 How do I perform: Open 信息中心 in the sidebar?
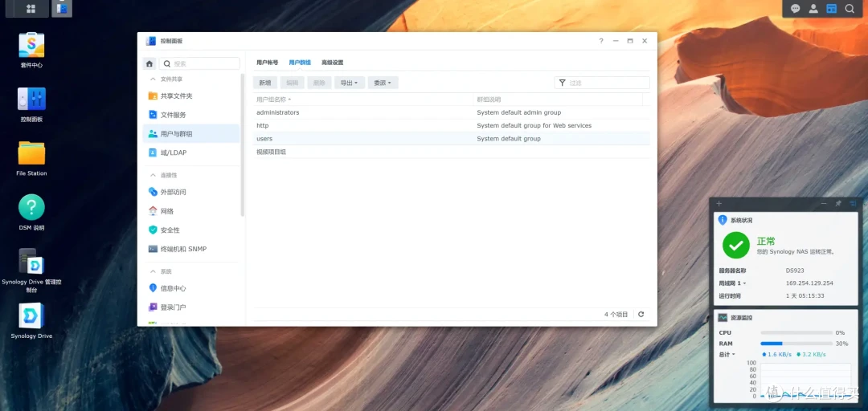click(x=191, y=288)
